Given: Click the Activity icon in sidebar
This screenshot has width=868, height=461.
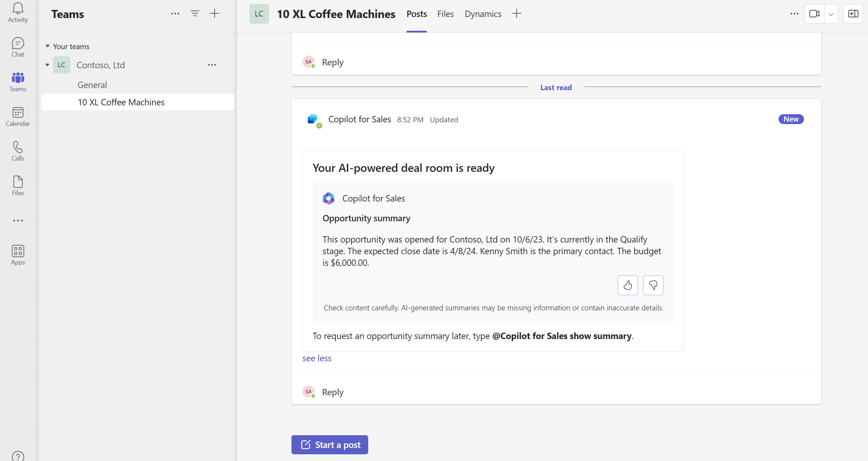Looking at the screenshot, I should click(x=18, y=13).
